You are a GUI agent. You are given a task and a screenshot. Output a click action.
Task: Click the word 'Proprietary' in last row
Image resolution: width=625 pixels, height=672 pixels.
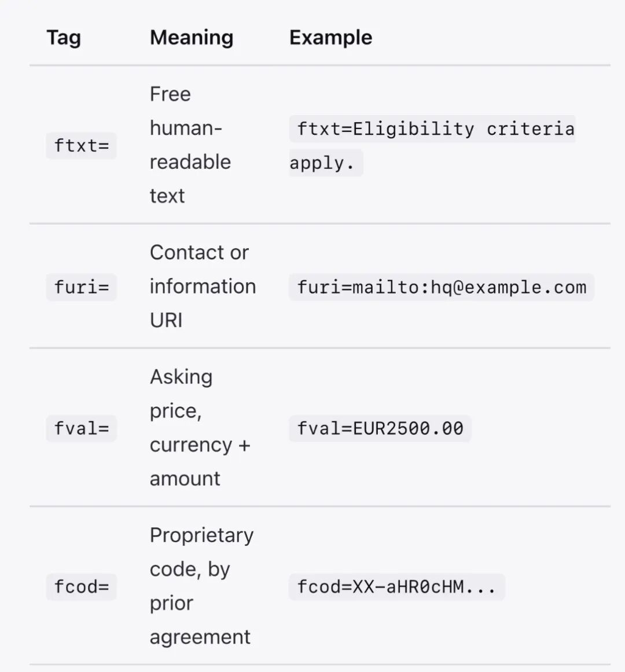(x=201, y=536)
